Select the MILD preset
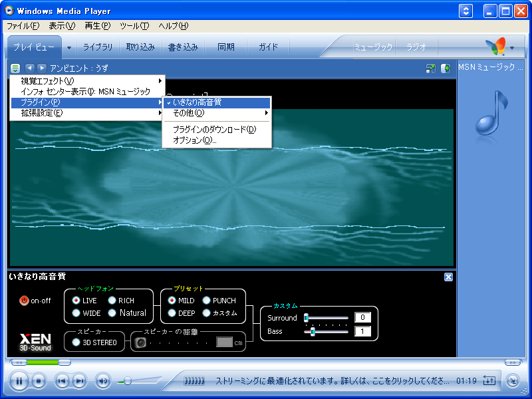 [x=172, y=301]
